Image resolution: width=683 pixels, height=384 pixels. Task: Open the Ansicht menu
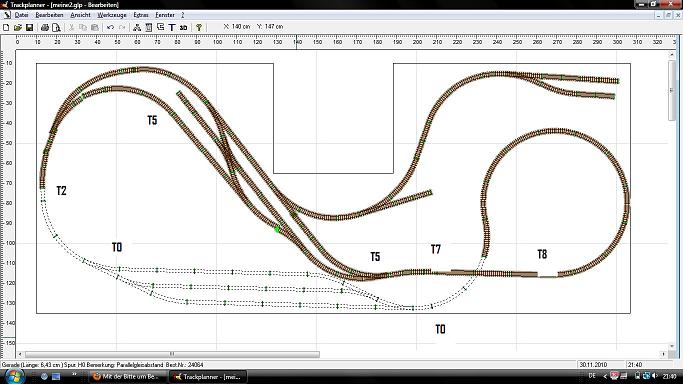[80, 15]
